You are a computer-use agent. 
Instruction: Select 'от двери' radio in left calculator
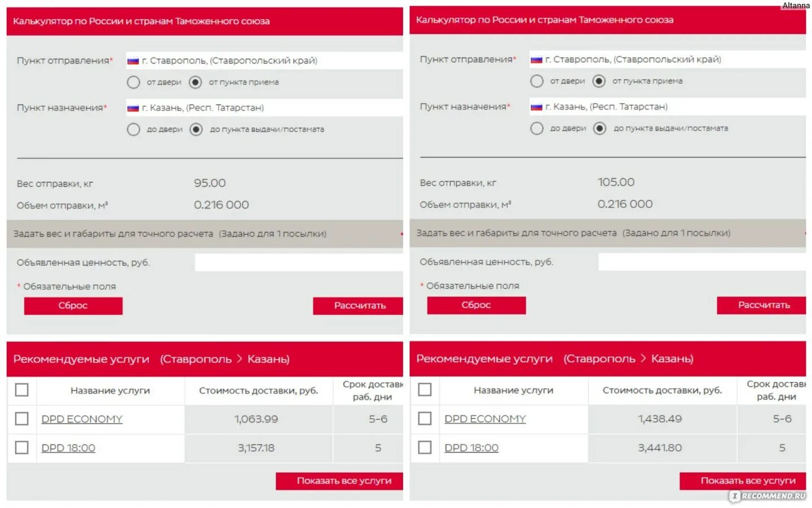coord(134,82)
